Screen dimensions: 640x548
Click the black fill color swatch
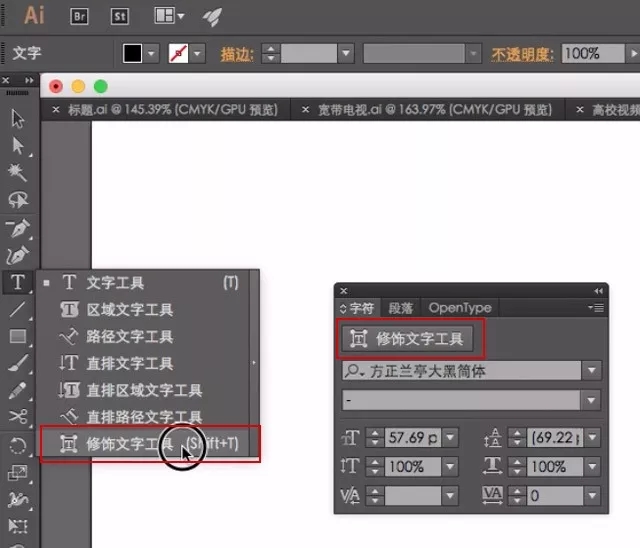pos(132,53)
